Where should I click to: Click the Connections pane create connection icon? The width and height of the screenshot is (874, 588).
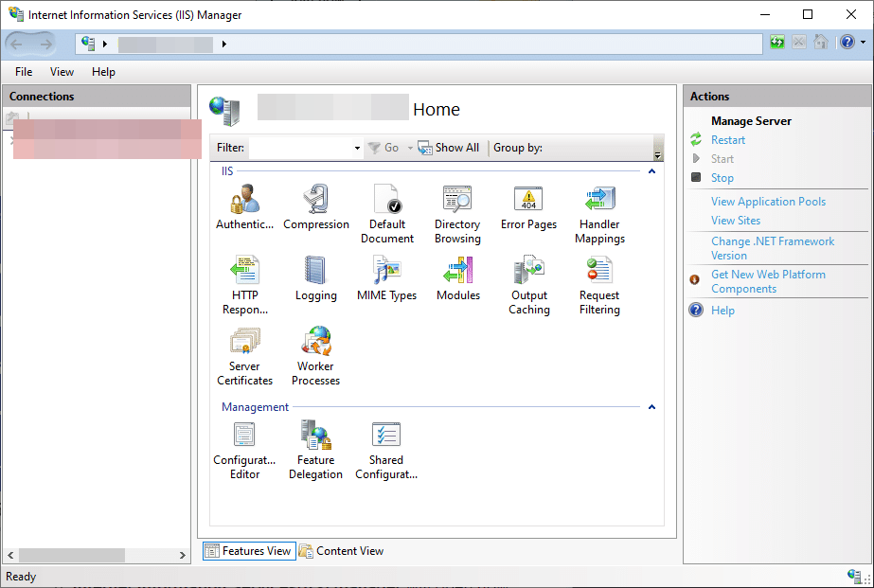click(x=12, y=117)
